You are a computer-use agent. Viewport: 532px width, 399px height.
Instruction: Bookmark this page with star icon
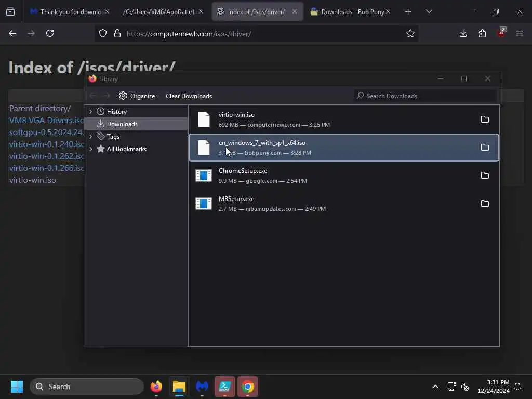tap(410, 34)
